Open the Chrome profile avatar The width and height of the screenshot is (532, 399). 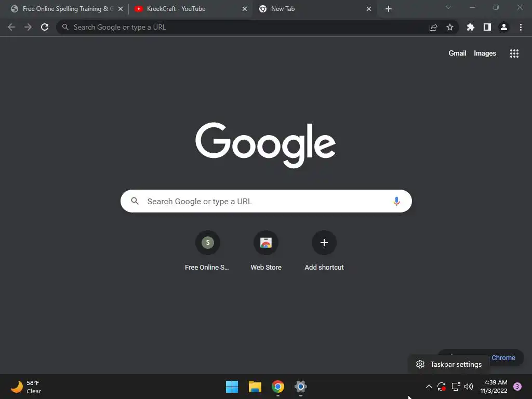[504, 27]
